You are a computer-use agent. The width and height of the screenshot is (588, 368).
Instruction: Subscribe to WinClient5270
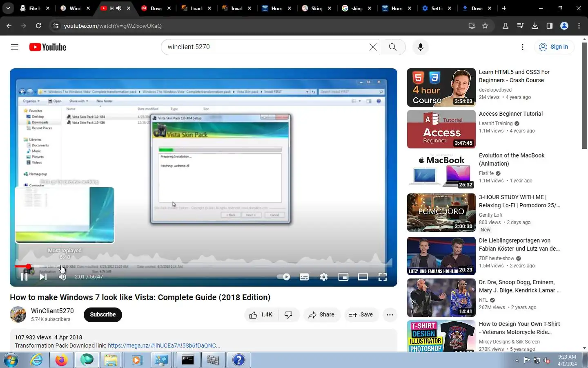(x=103, y=314)
